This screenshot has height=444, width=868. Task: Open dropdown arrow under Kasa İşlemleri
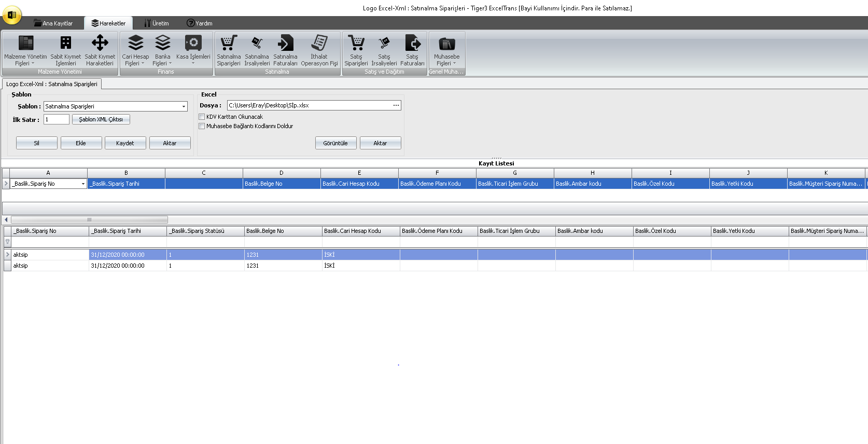tap(193, 63)
